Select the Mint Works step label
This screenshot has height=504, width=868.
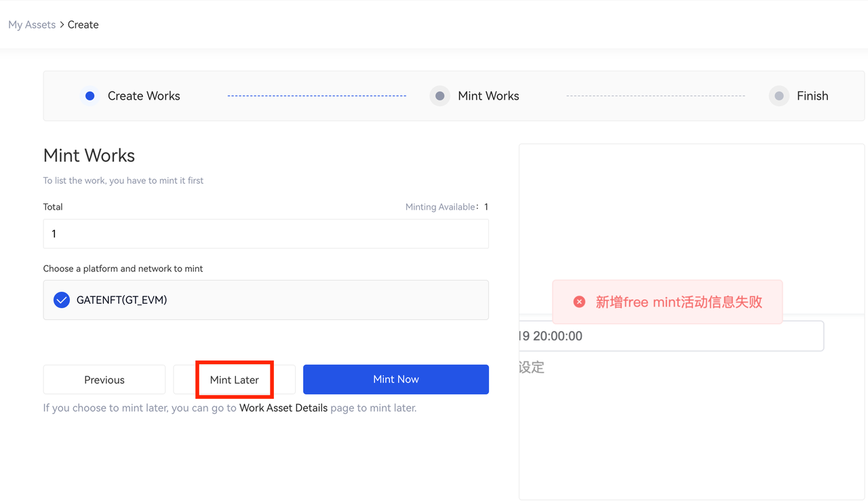coord(488,96)
